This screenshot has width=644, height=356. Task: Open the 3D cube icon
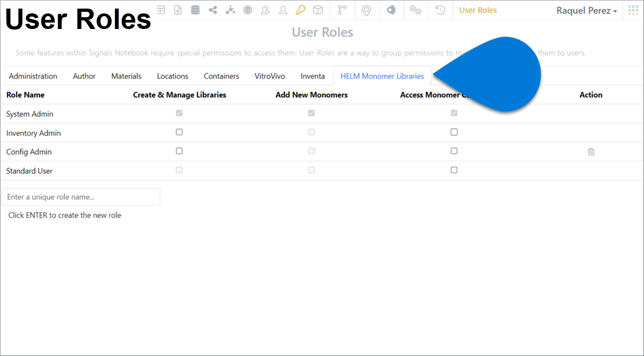[x=318, y=10]
